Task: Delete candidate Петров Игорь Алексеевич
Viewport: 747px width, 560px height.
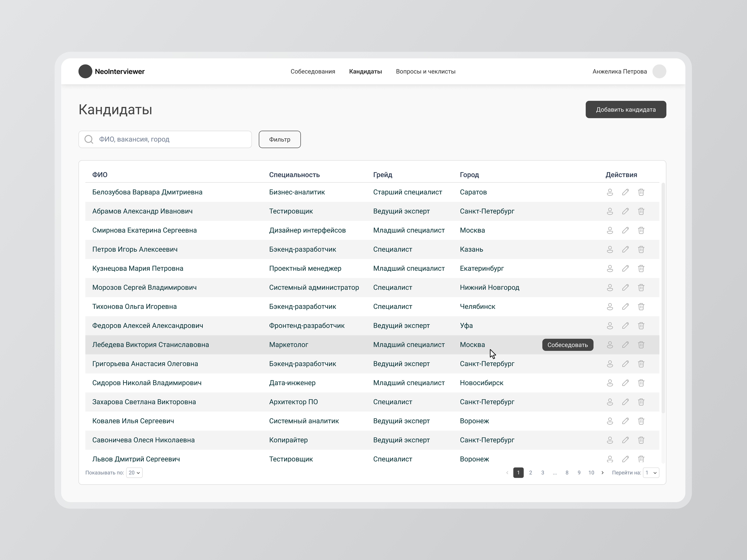Action: tap(641, 249)
